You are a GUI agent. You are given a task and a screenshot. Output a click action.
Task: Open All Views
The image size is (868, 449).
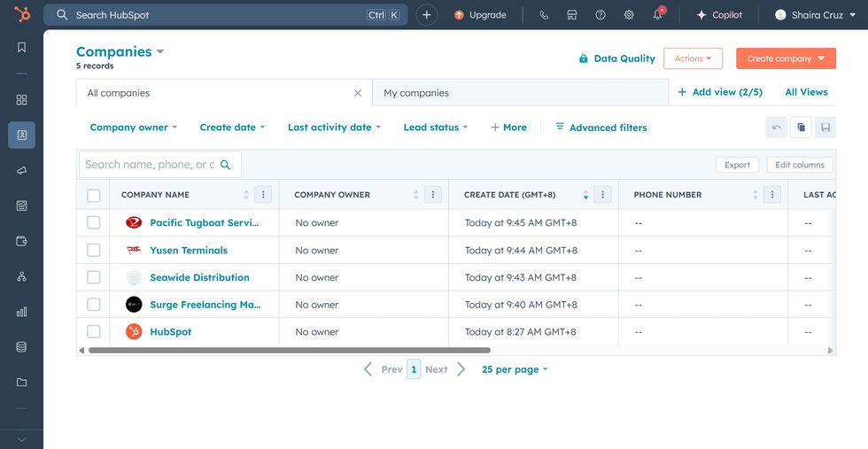807,92
